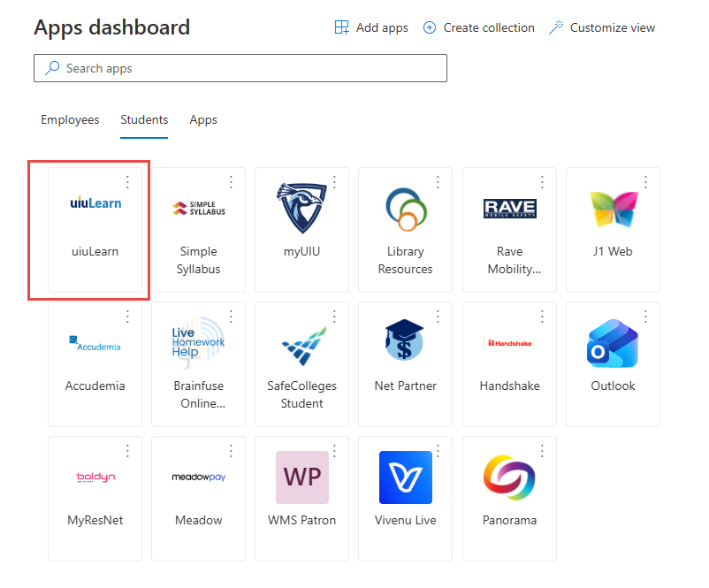Click the Library Resources label
This screenshot has height=588, width=709.
click(x=406, y=260)
